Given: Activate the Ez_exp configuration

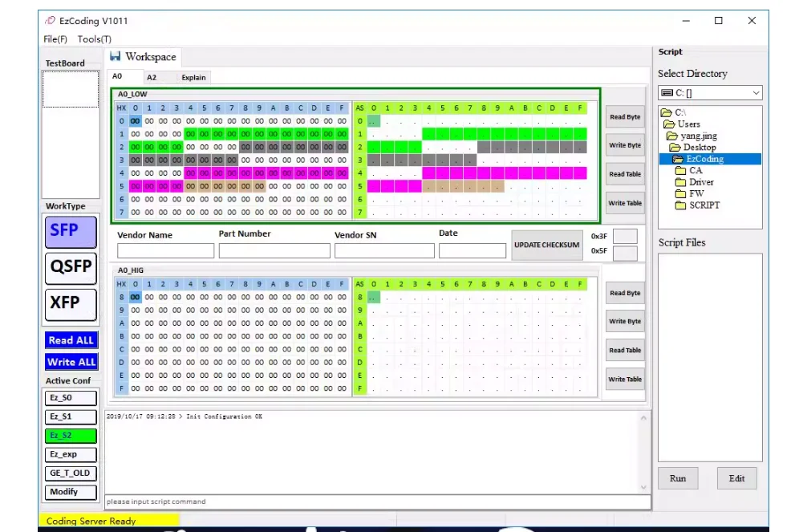Looking at the screenshot, I should point(71,454).
